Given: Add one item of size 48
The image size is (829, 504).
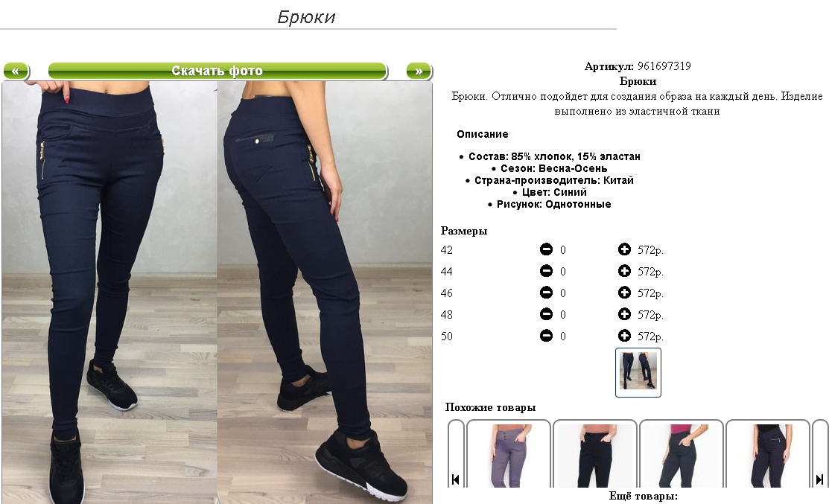Looking at the screenshot, I should click(624, 314).
